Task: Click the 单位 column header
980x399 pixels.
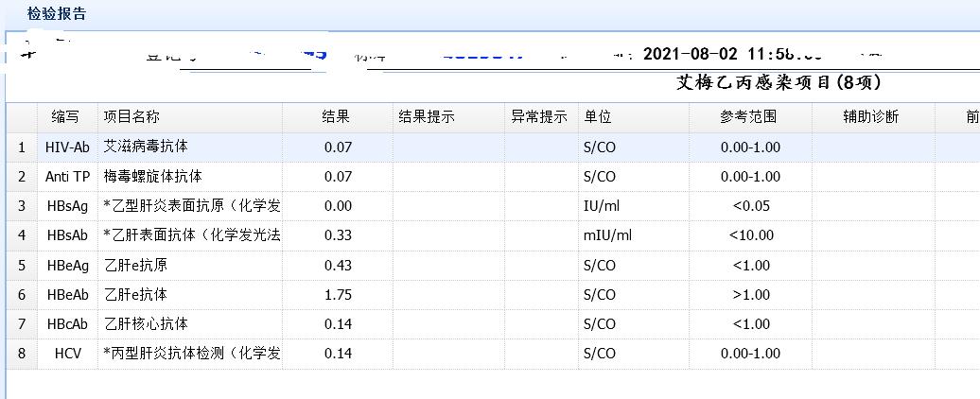Action: point(634,116)
